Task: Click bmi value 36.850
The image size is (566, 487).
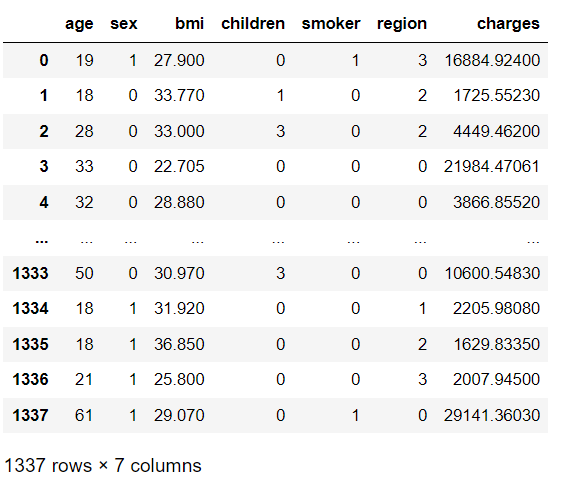Action: click(179, 344)
